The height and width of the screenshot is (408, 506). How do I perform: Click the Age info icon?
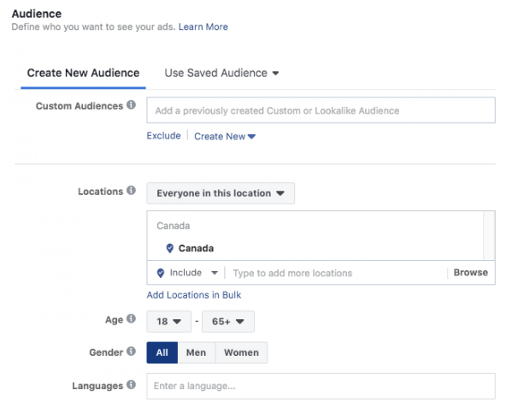pos(131,319)
